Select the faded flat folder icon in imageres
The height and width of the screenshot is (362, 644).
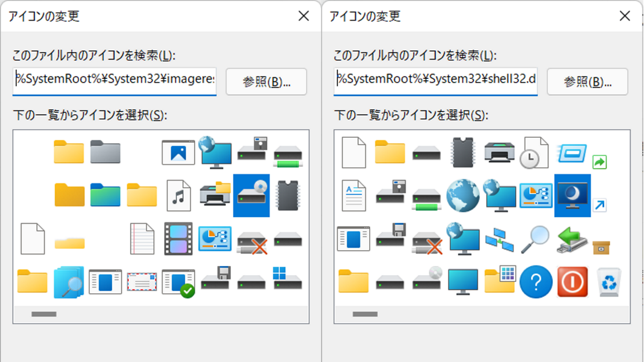coord(69,243)
